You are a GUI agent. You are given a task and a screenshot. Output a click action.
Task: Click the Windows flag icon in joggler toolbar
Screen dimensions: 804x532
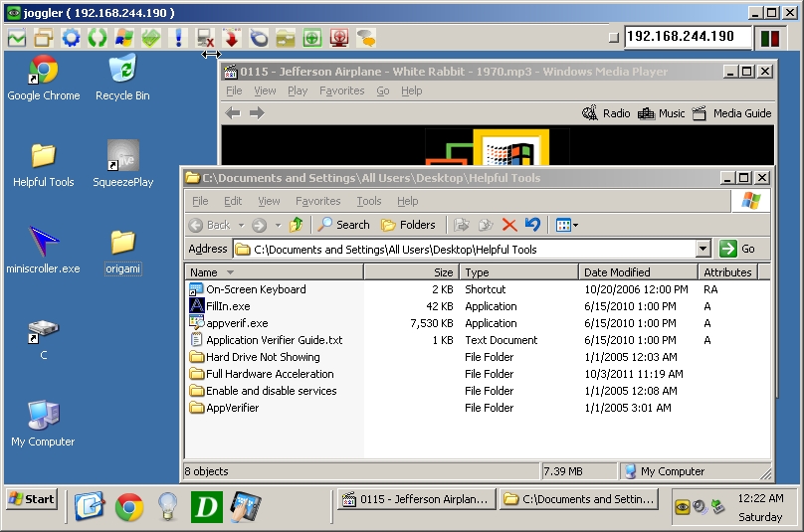pos(124,38)
